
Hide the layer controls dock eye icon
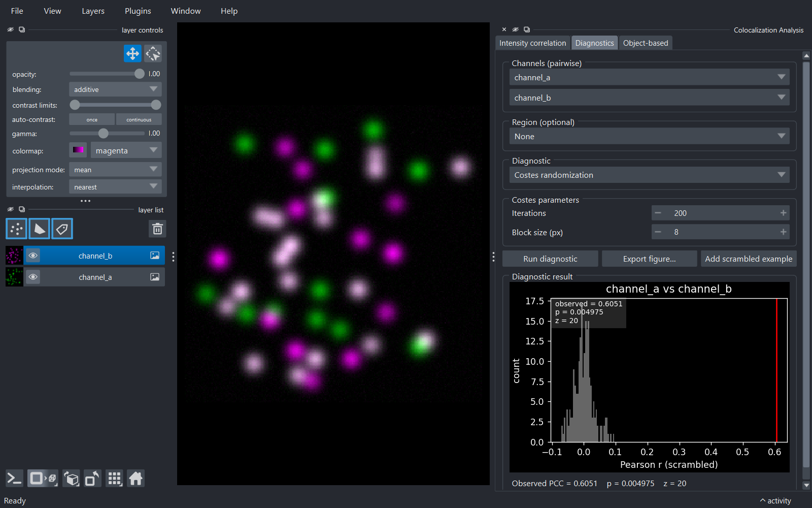pyautogui.click(x=10, y=29)
